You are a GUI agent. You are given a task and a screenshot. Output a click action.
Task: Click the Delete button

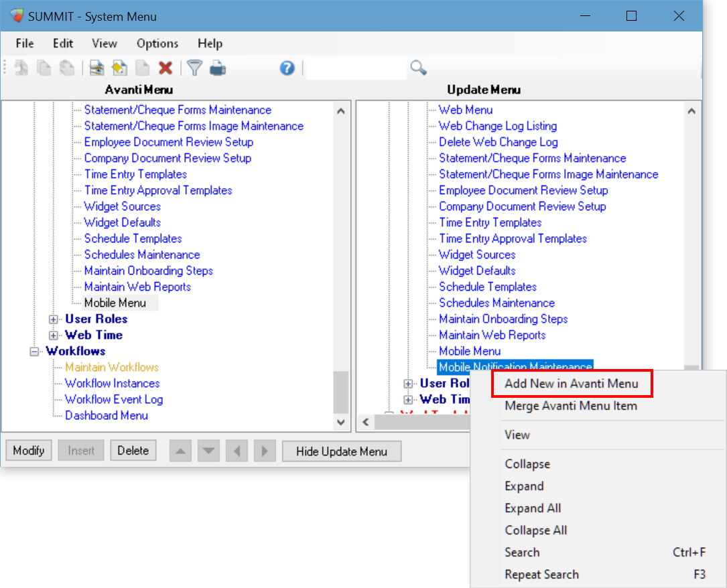pyautogui.click(x=133, y=451)
